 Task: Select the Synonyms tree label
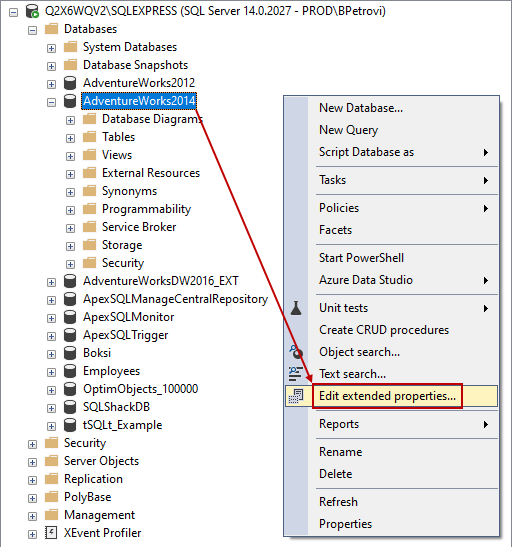click(129, 191)
